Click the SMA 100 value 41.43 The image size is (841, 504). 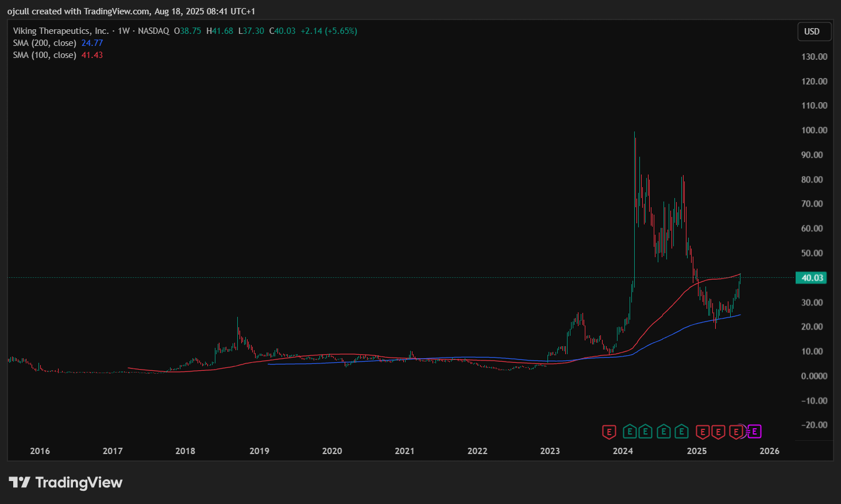pyautogui.click(x=92, y=55)
